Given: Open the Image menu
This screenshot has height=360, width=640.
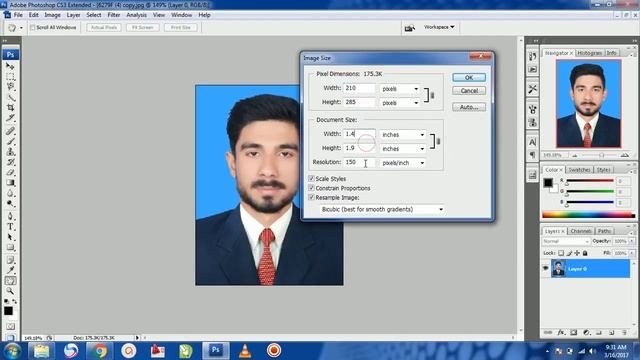Looking at the screenshot, I should coord(52,15).
